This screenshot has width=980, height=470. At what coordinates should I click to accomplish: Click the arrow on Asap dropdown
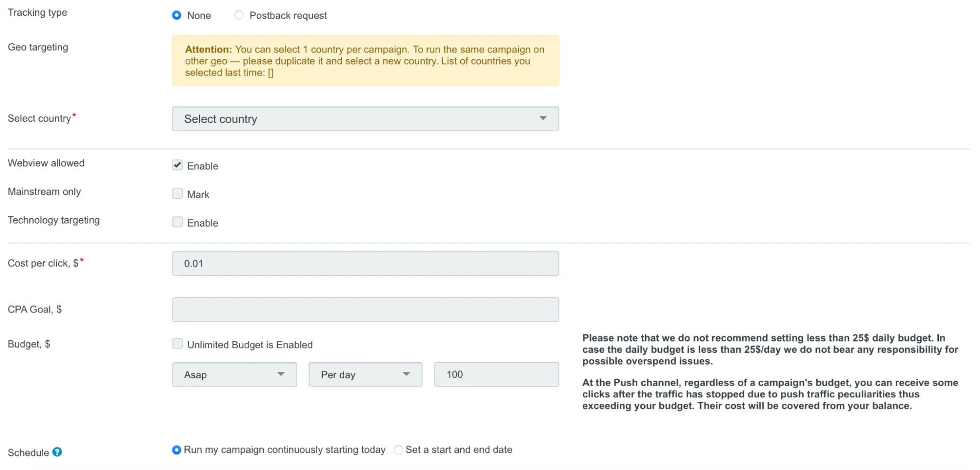(x=281, y=374)
